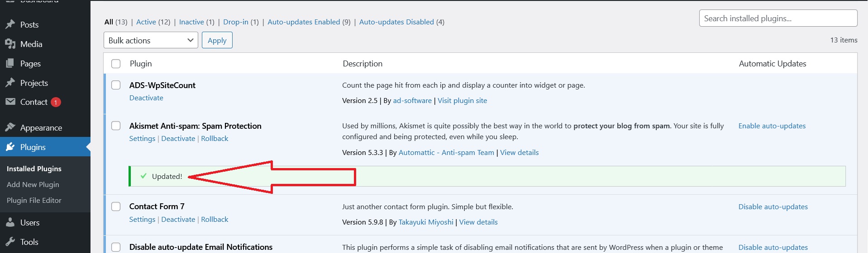Show All plugins filter

pyautogui.click(x=109, y=22)
